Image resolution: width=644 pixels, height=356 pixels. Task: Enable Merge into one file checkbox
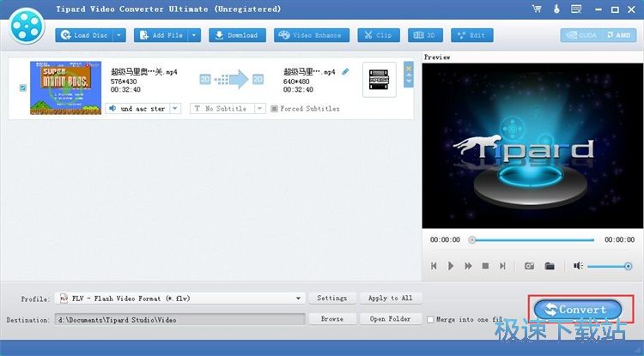(430, 319)
